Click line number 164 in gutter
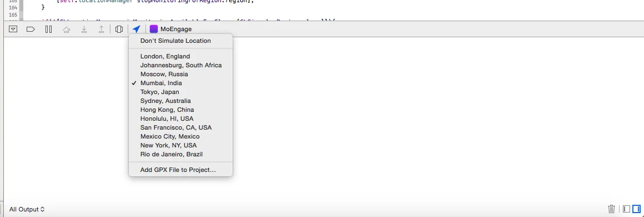 pyautogui.click(x=13, y=7)
